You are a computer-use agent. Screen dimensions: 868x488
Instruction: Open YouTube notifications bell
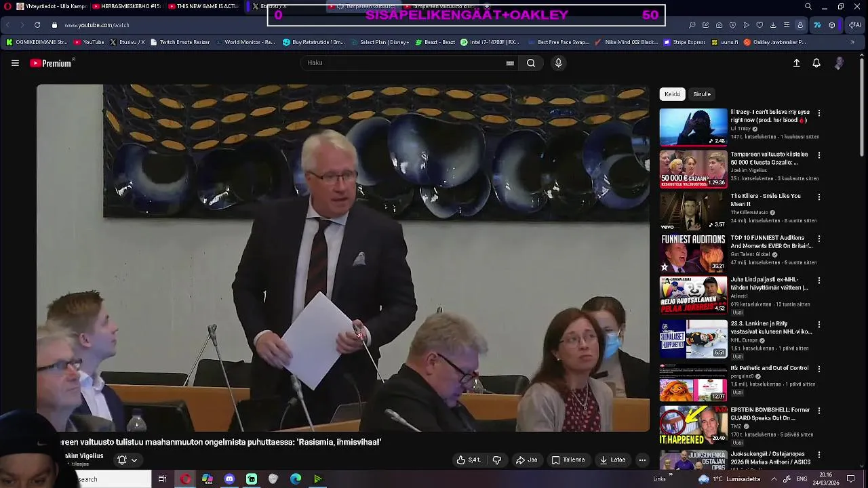[x=816, y=63]
